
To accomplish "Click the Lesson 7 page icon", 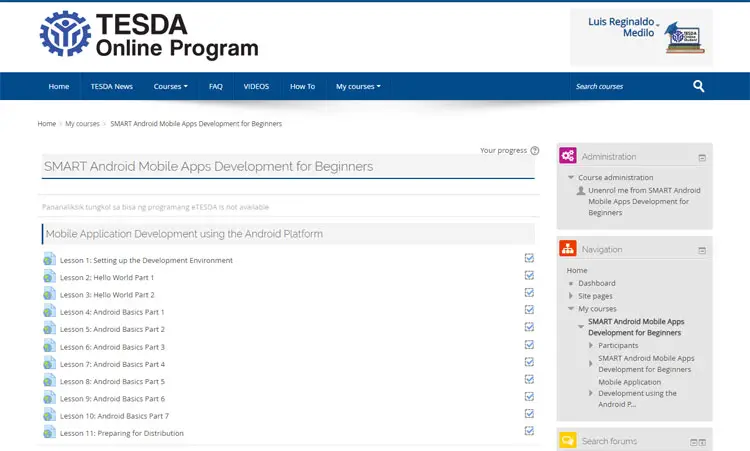I will (49, 363).
